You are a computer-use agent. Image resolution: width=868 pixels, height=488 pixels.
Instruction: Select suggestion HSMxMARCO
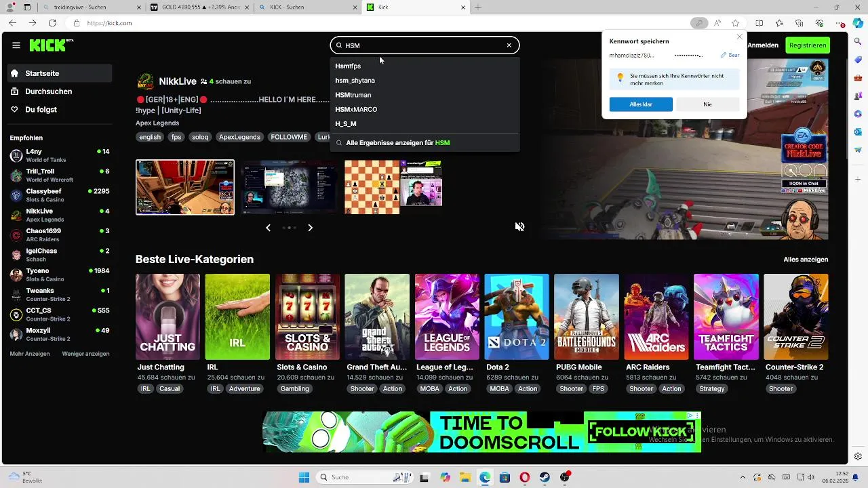[425, 109]
